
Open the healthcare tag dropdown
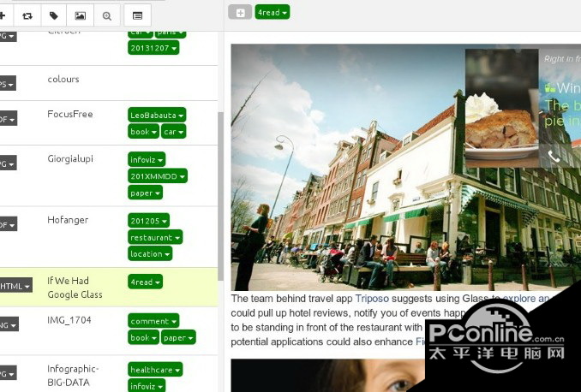click(155, 370)
